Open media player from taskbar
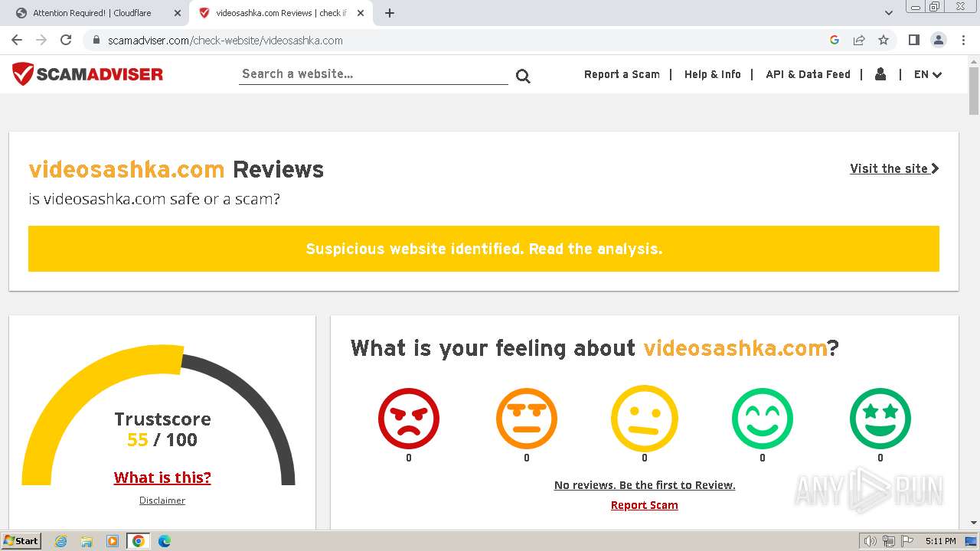980x551 pixels. [x=113, y=541]
